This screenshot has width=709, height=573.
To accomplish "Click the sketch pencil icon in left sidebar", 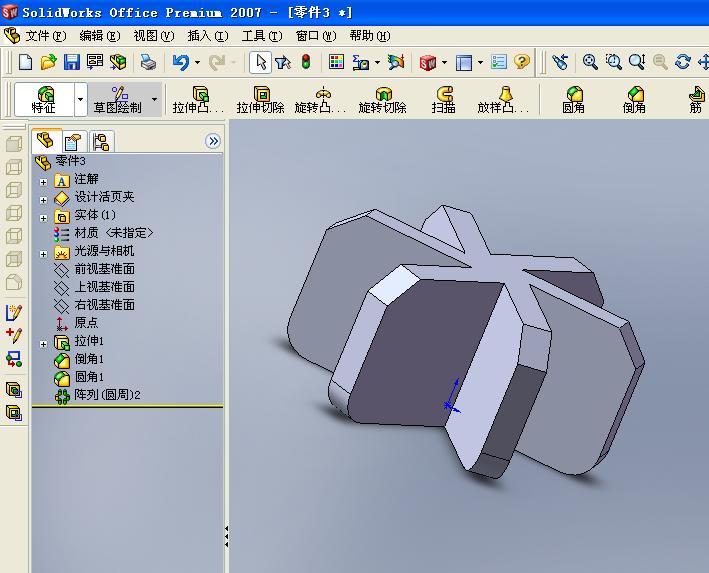I will pyautogui.click(x=14, y=313).
